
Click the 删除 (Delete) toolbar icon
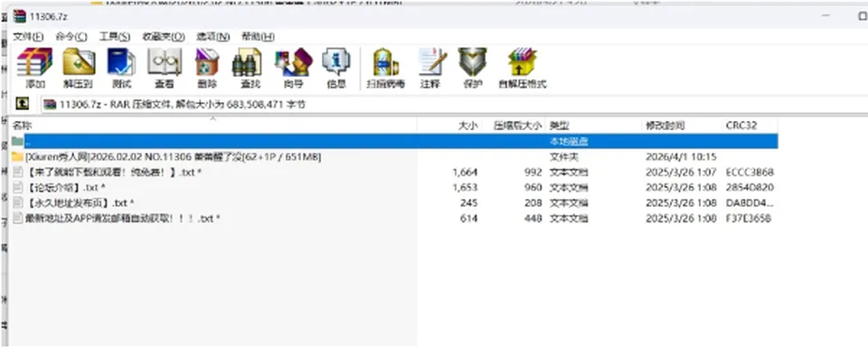click(x=207, y=62)
